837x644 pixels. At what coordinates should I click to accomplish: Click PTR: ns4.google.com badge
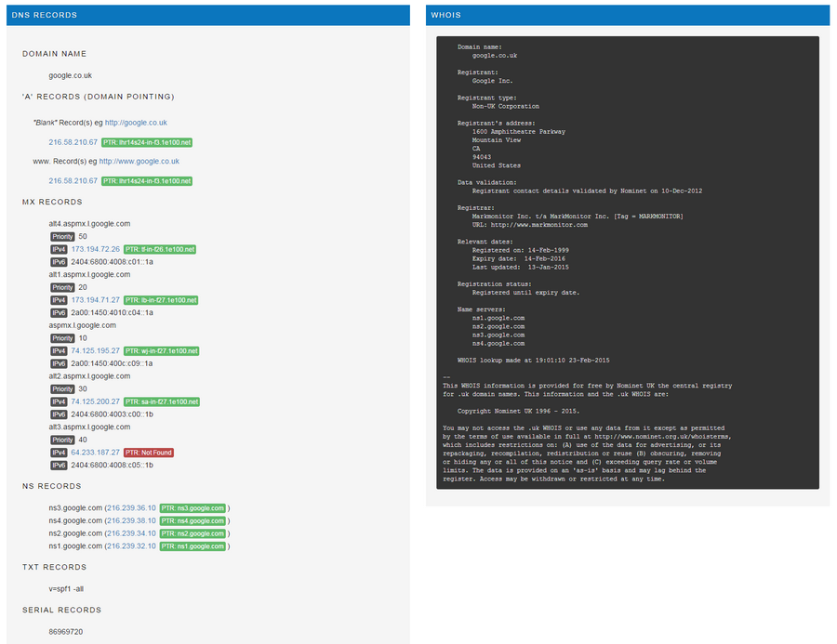tap(193, 520)
